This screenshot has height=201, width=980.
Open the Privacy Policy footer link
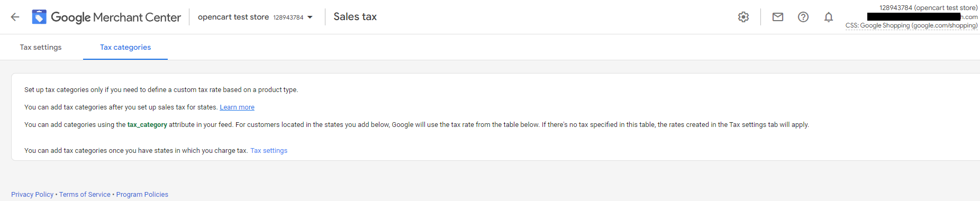click(x=32, y=195)
